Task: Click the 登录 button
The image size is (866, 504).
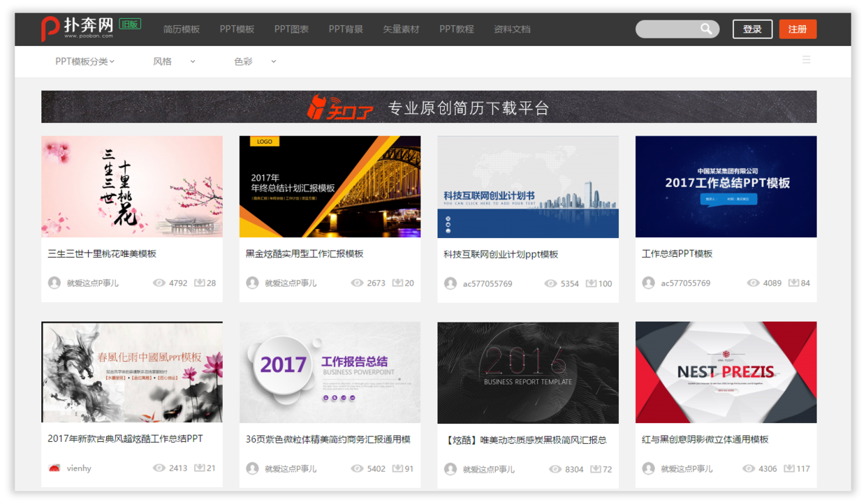Action: [752, 29]
